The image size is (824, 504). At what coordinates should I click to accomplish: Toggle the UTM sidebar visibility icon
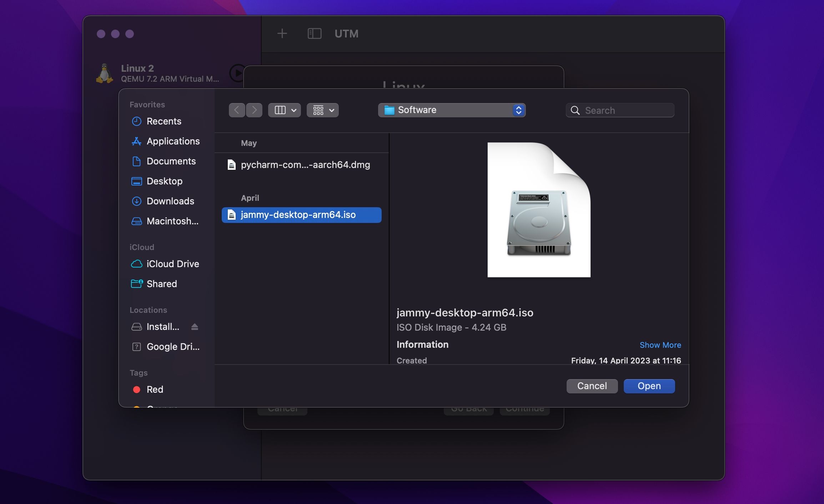pos(314,34)
